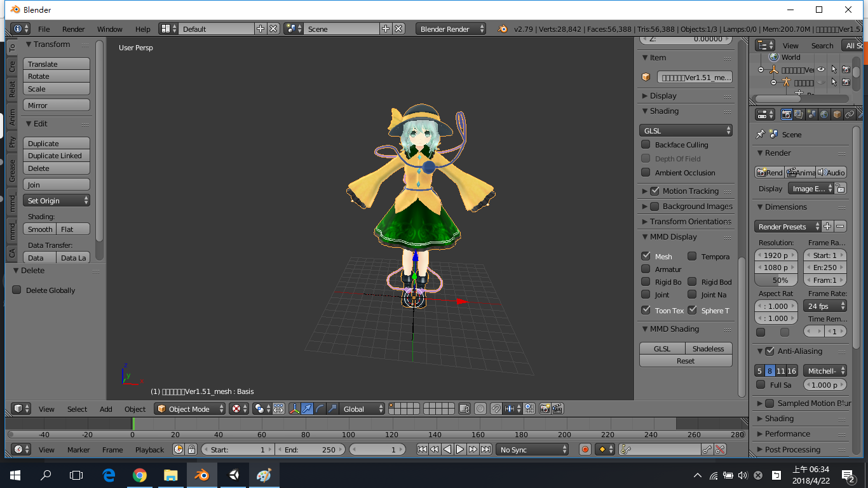The height and width of the screenshot is (488, 868).
Task: Play the animation forward
Action: 460,449
